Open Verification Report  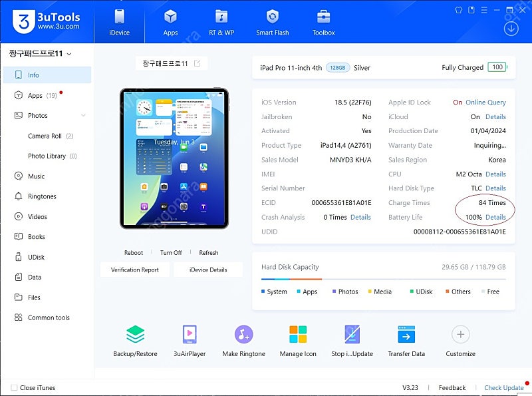[135, 270]
